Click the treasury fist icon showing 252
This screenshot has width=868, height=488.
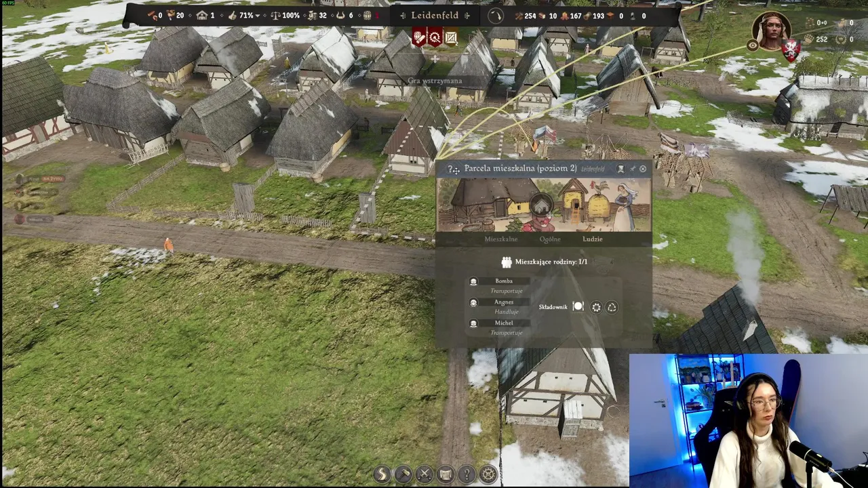808,39
